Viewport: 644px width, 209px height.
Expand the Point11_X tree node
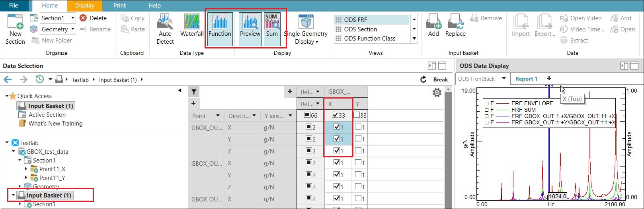click(x=26, y=169)
